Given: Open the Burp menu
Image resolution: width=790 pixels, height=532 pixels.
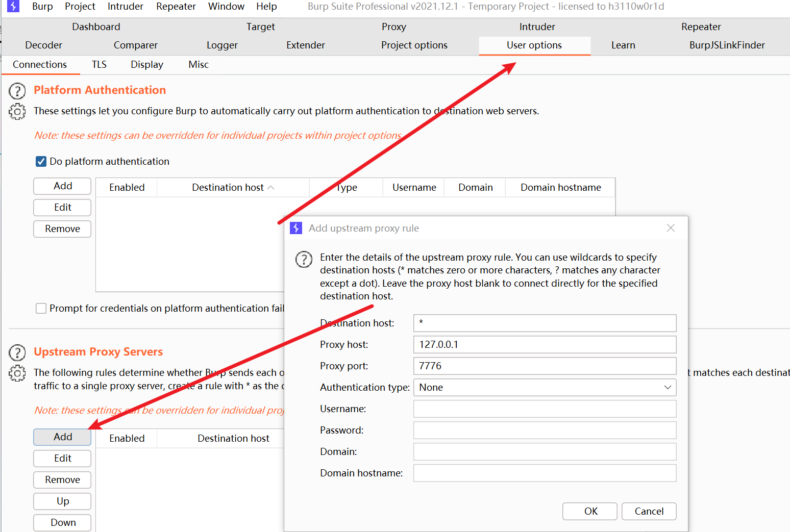Looking at the screenshot, I should 42,6.
